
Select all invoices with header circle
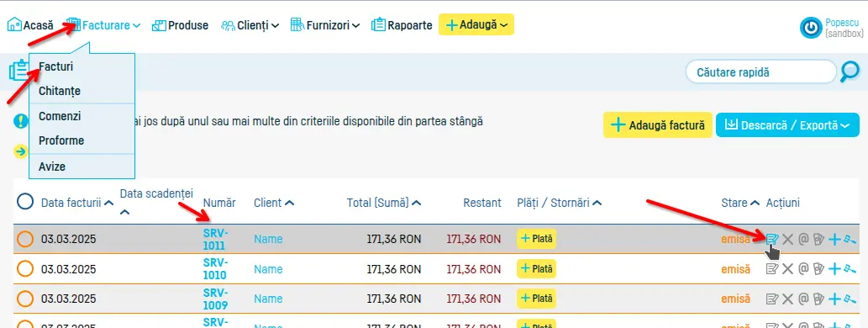(x=25, y=201)
